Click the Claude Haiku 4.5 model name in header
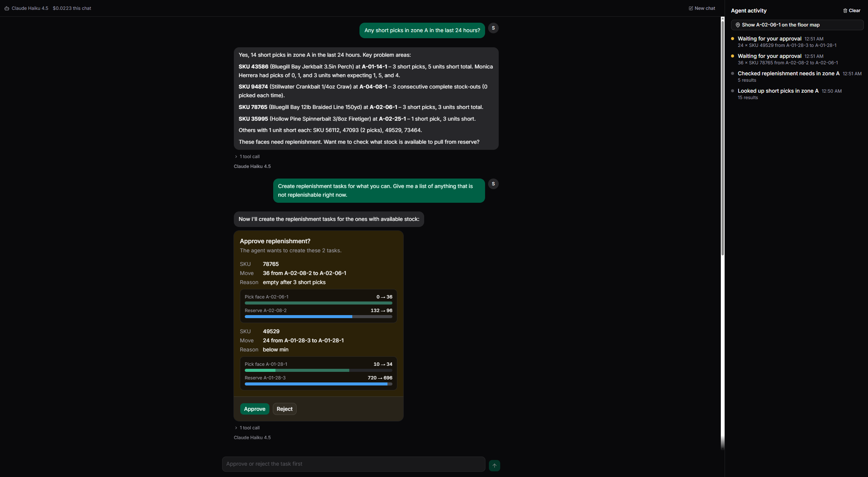Image resolution: width=868 pixels, height=477 pixels. pyautogui.click(x=30, y=8)
